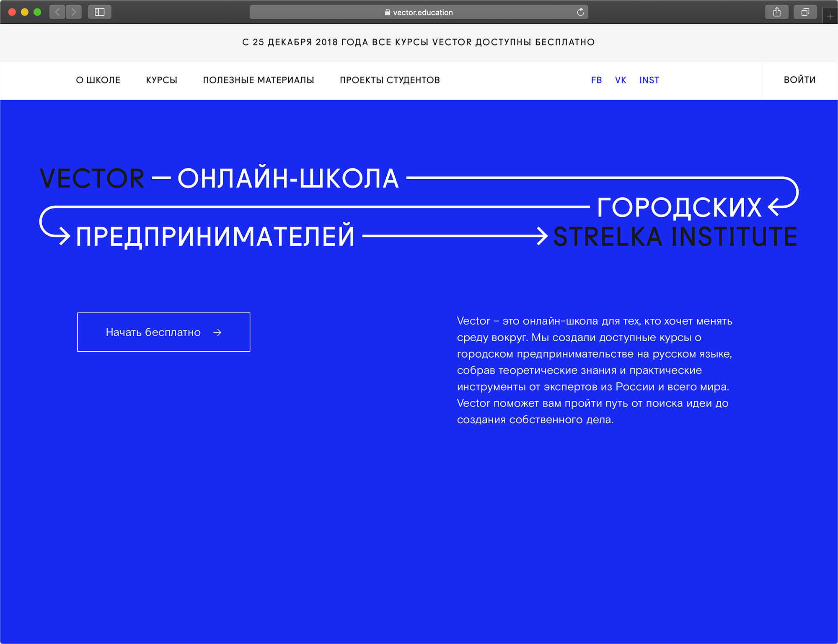The height and width of the screenshot is (644, 838).
Task: Click the arrow inside Начать бесплатно button
Action: tap(217, 332)
